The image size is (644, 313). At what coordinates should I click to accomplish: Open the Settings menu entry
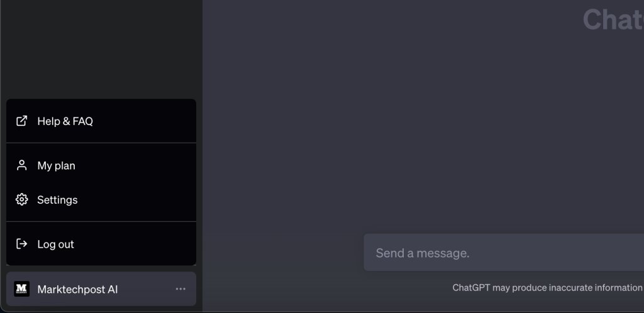coord(101,200)
